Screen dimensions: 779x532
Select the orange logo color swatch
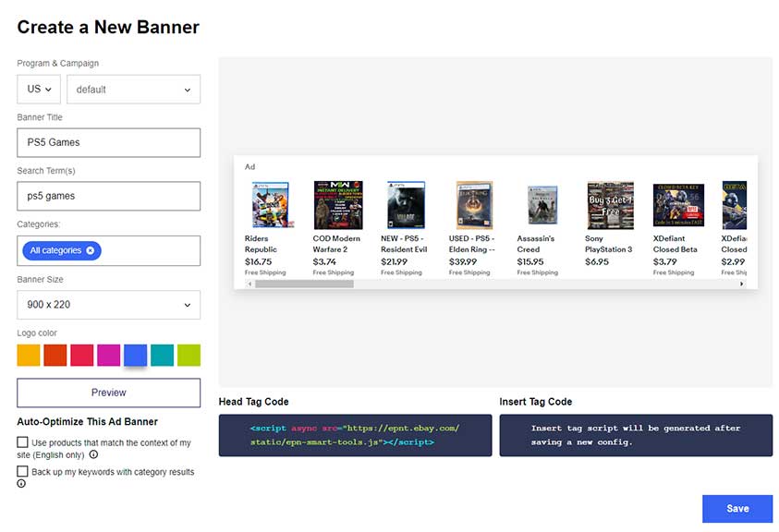click(x=29, y=356)
